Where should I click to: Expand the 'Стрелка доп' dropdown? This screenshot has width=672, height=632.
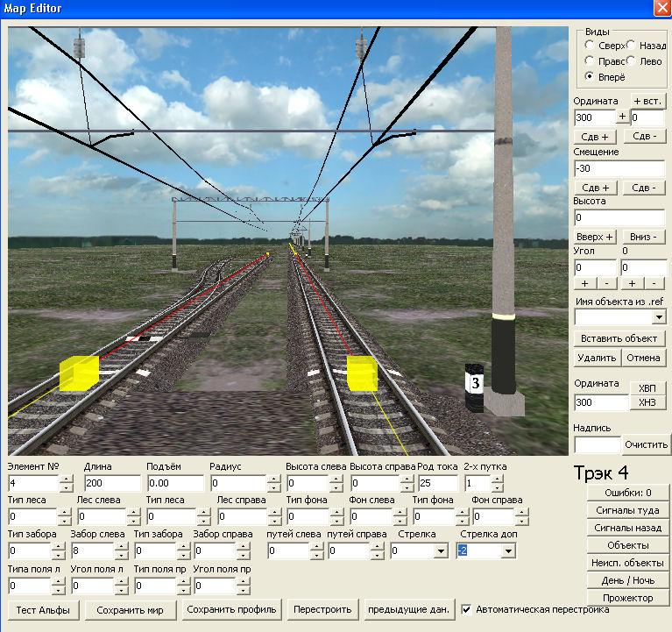pos(507,551)
